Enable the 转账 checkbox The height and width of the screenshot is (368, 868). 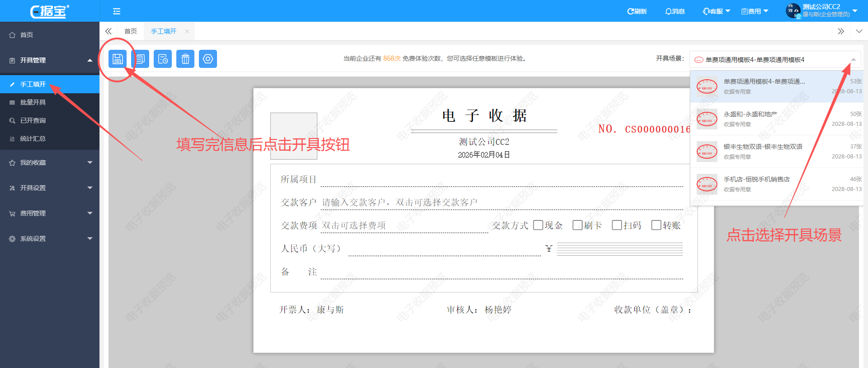click(656, 225)
